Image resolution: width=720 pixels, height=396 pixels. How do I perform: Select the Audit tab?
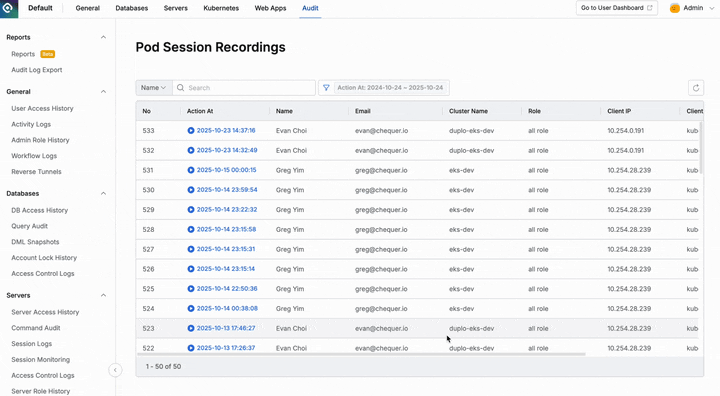coord(310,8)
